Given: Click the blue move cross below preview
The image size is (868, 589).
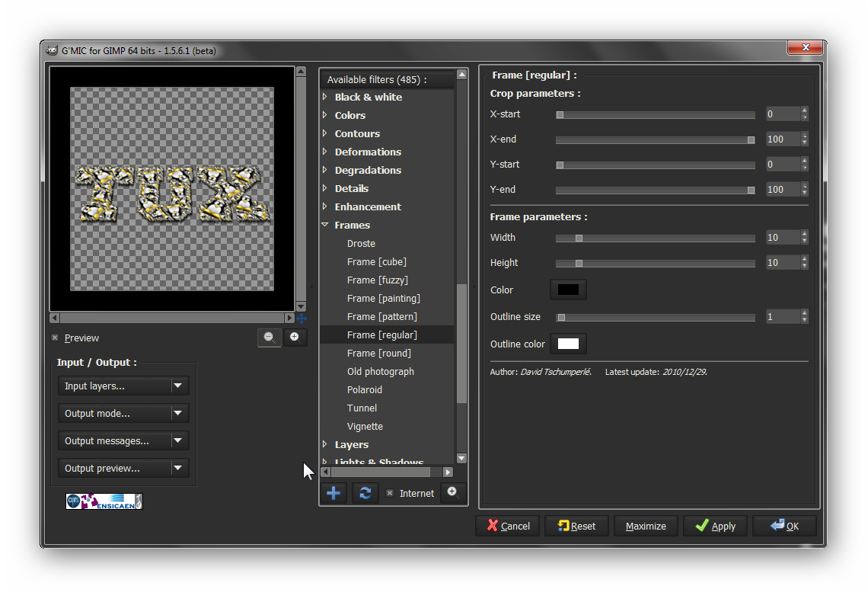Looking at the screenshot, I should pyautogui.click(x=302, y=318).
